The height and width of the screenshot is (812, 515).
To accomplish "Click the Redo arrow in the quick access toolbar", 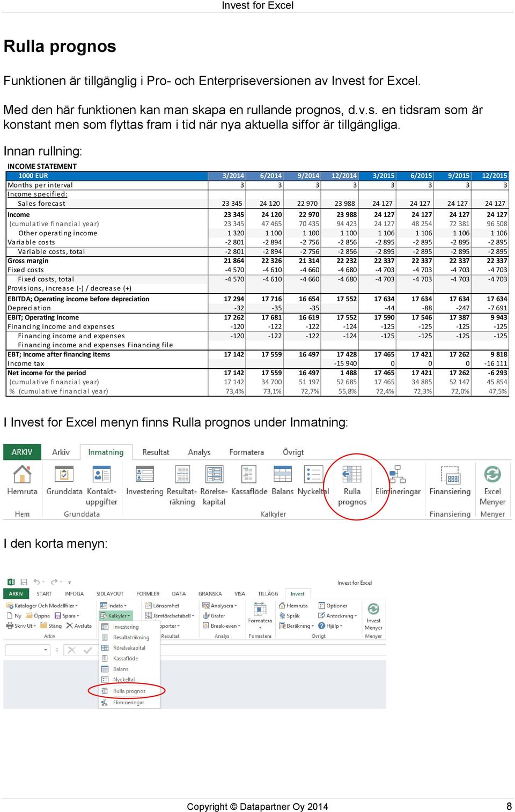I will [54, 582].
